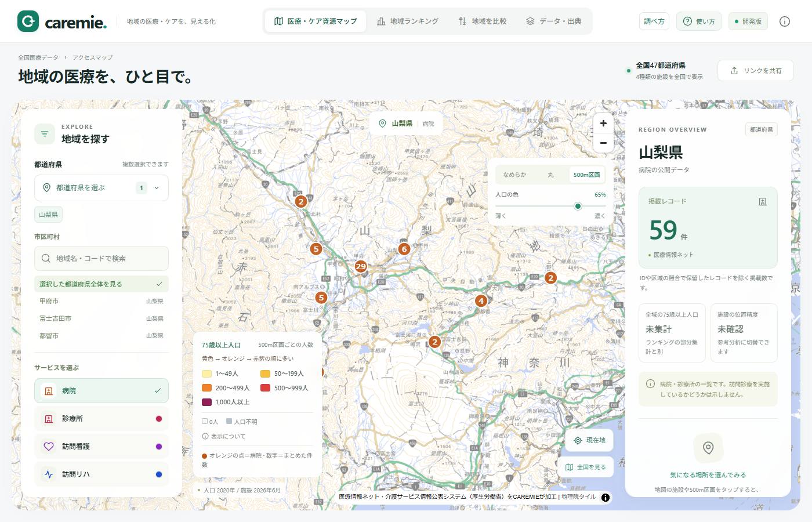Click the 山梨県 病院 map label chip
This screenshot has height=522, width=812.
coord(406,124)
